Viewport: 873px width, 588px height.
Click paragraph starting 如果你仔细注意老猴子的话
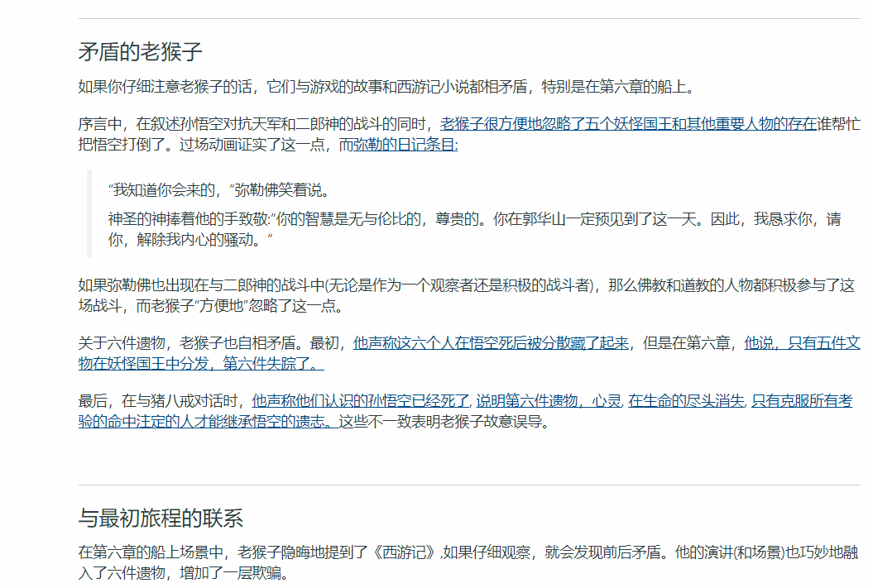[388, 87]
